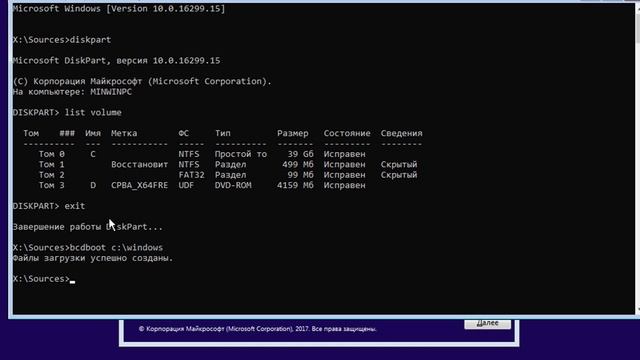Click the 'Том 1' row label
Image resolution: width=640 pixels, height=360 pixels.
click(x=51, y=164)
